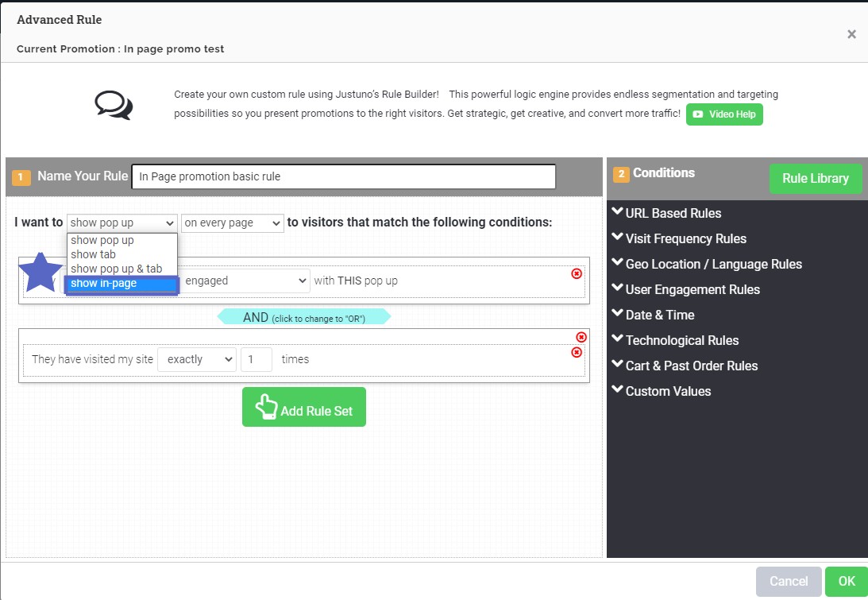Image resolution: width=868 pixels, height=600 pixels.
Task: Click the speech bubbles chat icon
Action: (x=113, y=105)
